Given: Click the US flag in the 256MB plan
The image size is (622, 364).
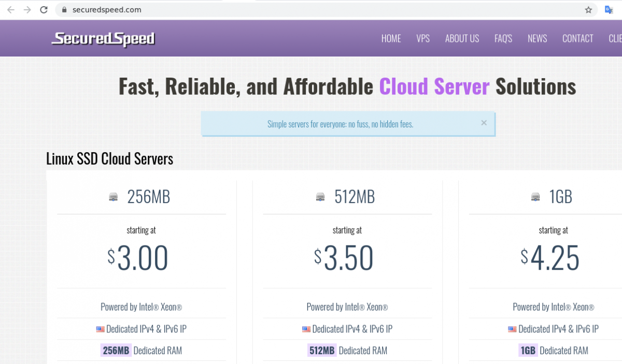Looking at the screenshot, I should pyautogui.click(x=100, y=329).
